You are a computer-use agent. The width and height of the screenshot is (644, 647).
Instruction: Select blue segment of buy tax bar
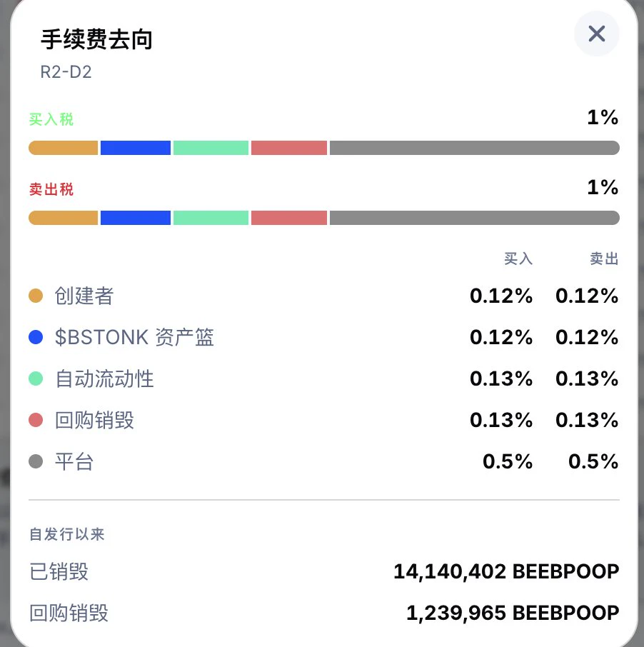[x=136, y=148]
